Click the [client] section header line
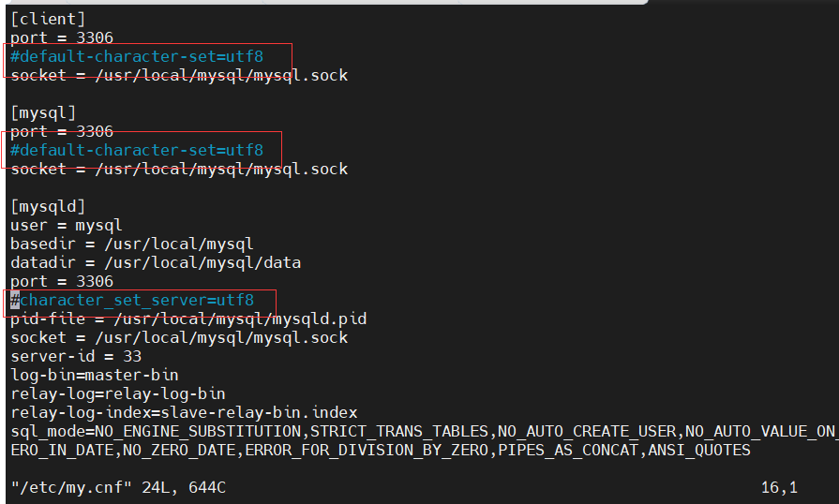This screenshot has width=839, height=504. (x=48, y=20)
